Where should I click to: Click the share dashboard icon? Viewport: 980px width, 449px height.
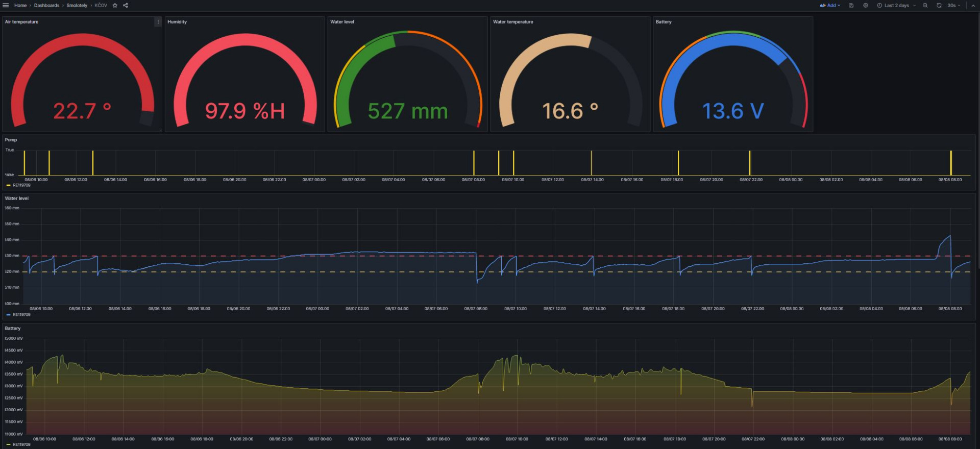click(126, 6)
